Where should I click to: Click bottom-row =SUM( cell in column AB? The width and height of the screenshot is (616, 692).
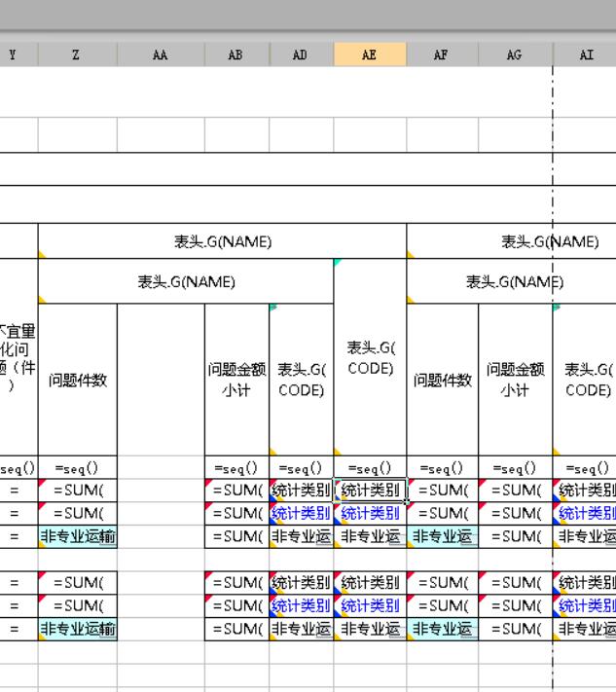tap(236, 629)
